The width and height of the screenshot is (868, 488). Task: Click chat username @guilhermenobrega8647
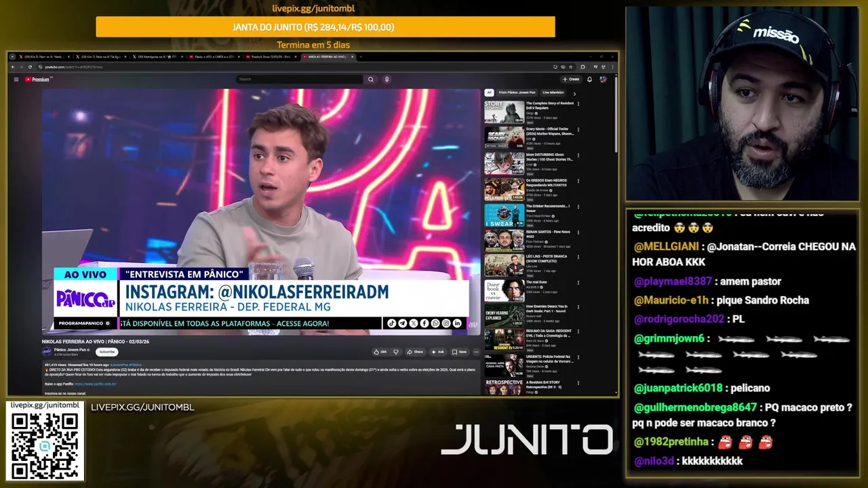695,407
